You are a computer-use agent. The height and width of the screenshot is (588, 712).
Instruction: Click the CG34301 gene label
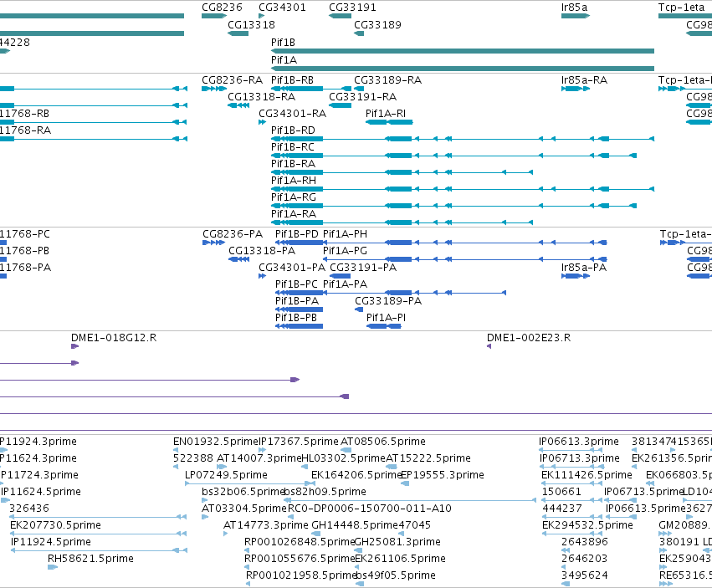click(282, 8)
